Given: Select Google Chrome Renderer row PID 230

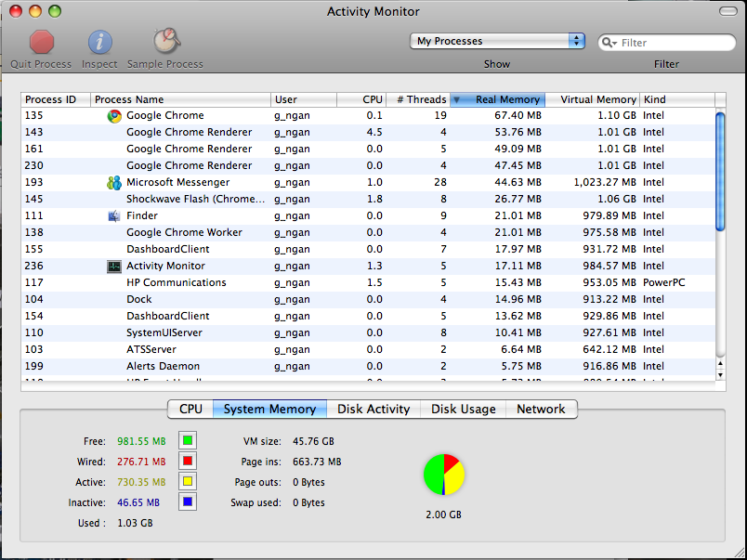Looking at the screenshot, I should (368, 165).
